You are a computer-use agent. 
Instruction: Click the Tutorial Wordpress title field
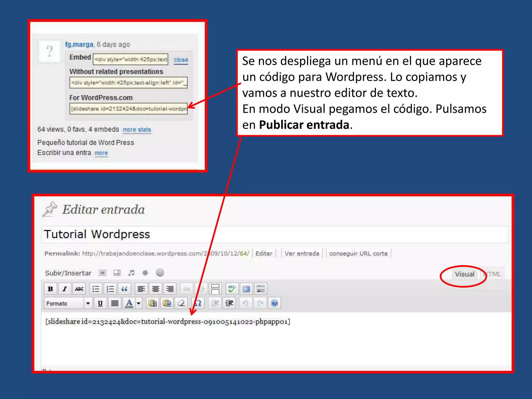pos(275,234)
